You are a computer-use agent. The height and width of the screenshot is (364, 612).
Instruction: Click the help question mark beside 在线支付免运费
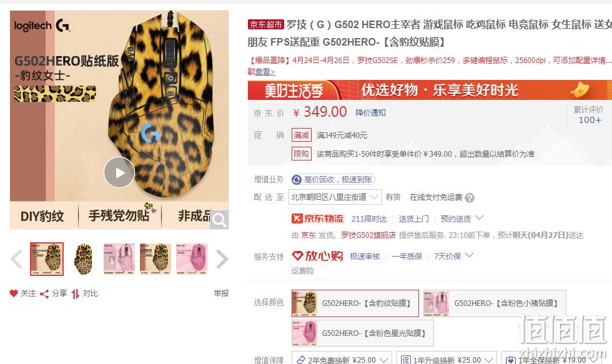click(470, 198)
